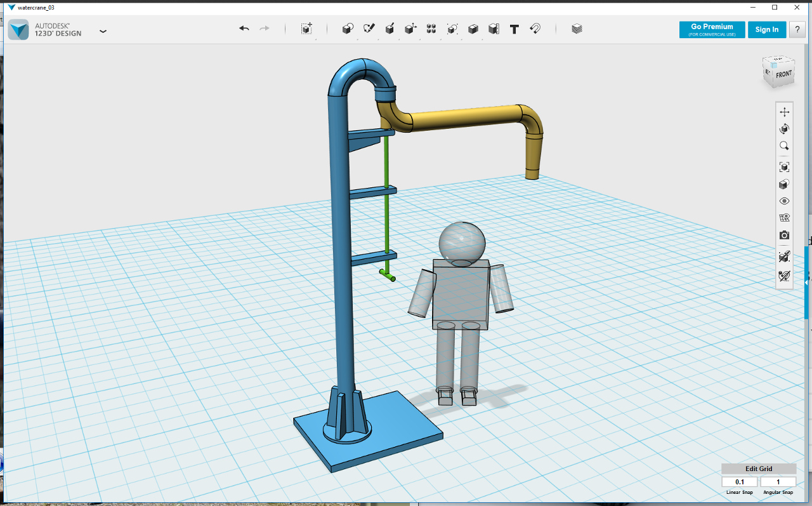Viewport: 812px width, 506px height.
Task: Select the Zoom magnifier tool
Action: pos(785,146)
